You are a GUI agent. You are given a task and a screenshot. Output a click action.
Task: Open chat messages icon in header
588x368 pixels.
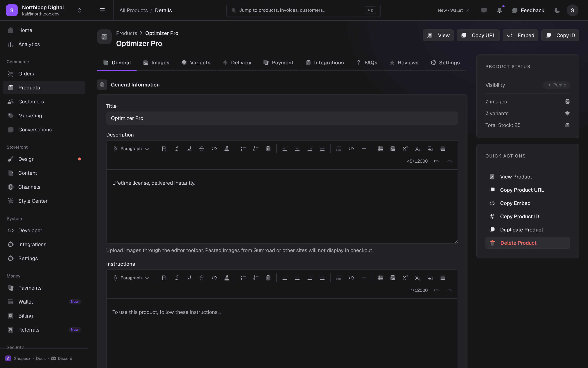point(484,10)
